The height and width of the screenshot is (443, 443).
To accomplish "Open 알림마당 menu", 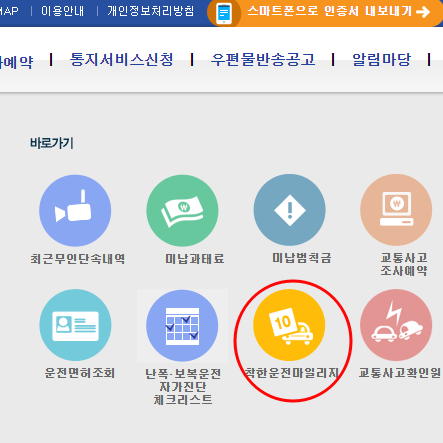I will (382, 60).
